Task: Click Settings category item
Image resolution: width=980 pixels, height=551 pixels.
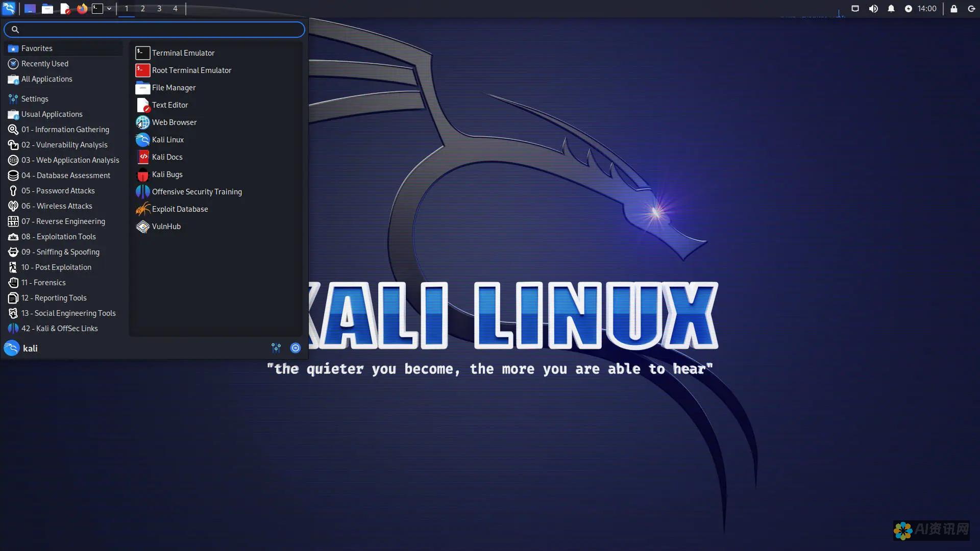Action: pos(34,98)
